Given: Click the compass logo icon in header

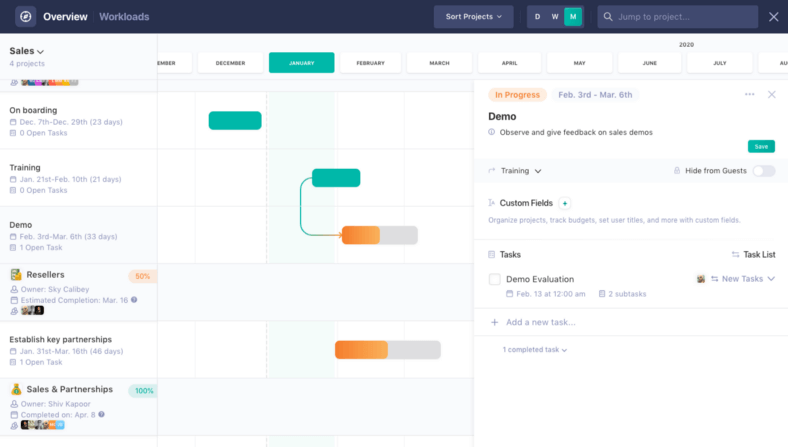Looking at the screenshot, I should [25, 17].
